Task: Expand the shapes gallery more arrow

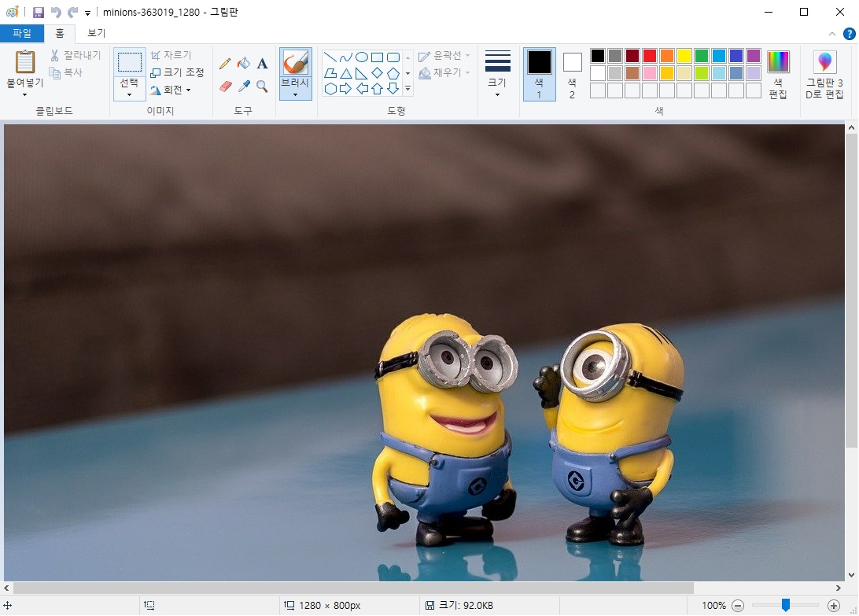Action: (407, 89)
